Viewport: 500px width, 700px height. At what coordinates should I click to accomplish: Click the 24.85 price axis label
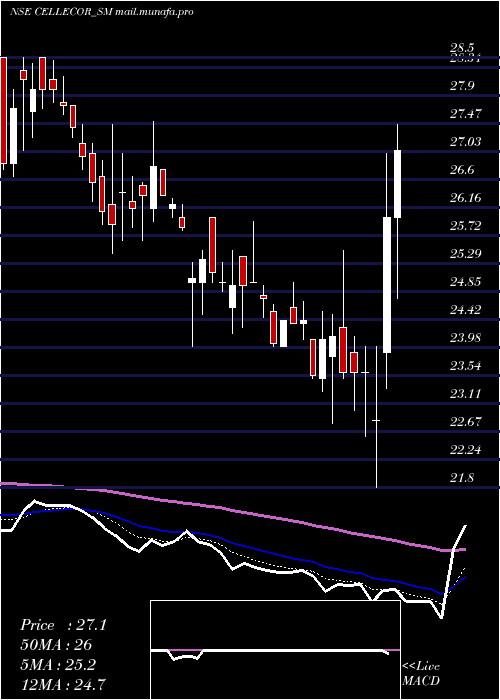[x=466, y=282]
